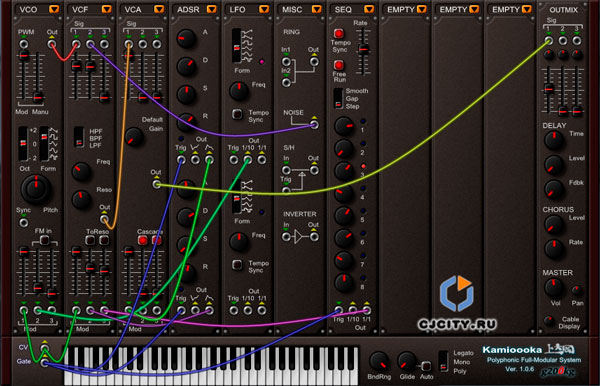Viewport: 600px width, 386px height.
Task: Click the VCA Out jack
Action: [157, 184]
